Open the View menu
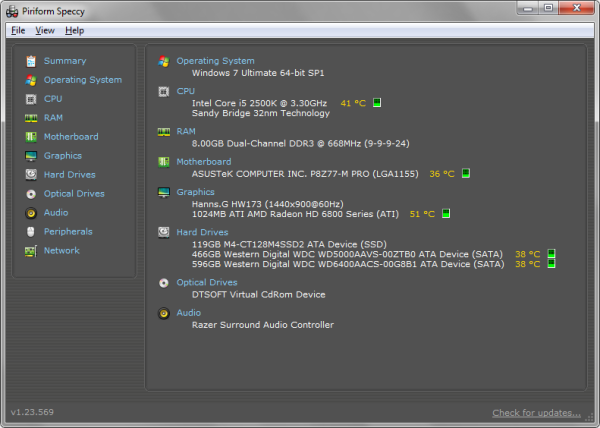This screenshot has width=600, height=428. coord(45,31)
